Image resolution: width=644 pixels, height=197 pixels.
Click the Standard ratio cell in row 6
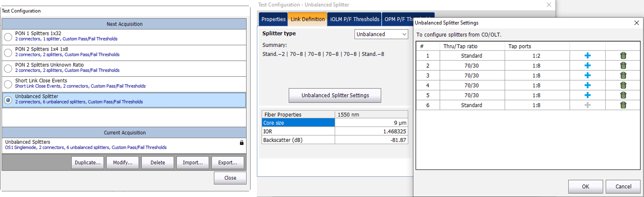472,105
